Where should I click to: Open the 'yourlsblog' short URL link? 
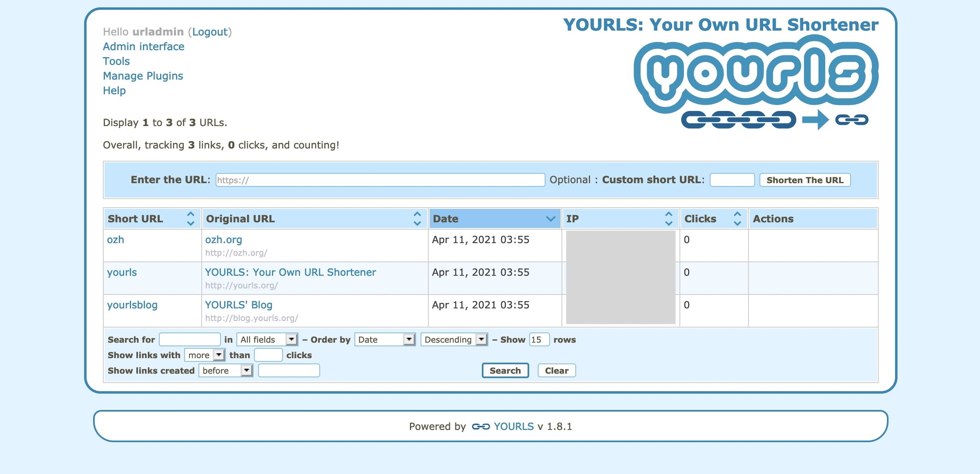[132, 305]
